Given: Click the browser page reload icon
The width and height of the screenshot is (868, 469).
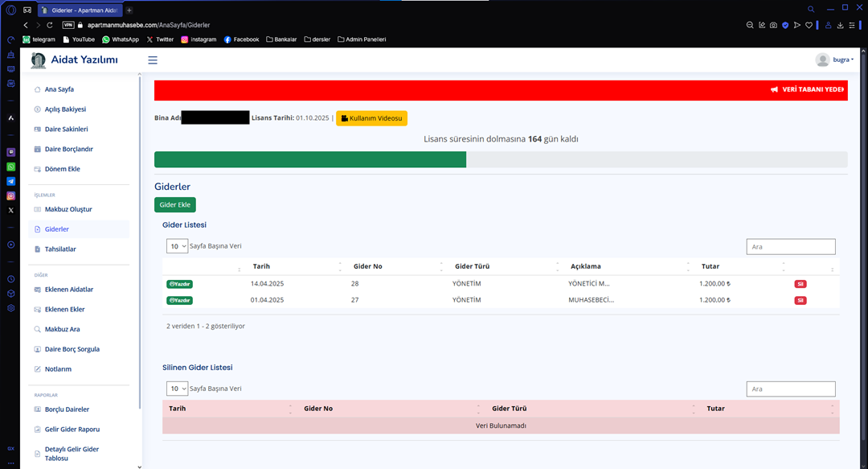Looking at the screenshot, I should click(50, 25).
